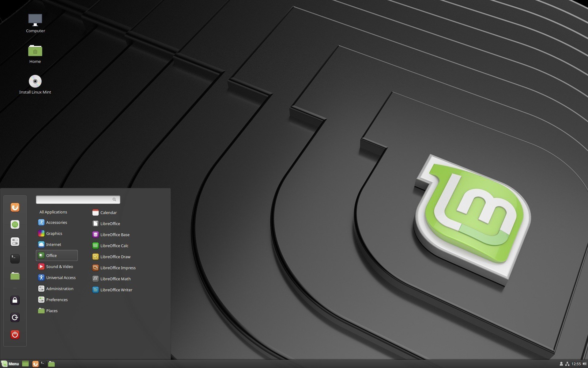This screenshot has width=588, height=368.
Task: Select the Accessories category
Action: 56,222
